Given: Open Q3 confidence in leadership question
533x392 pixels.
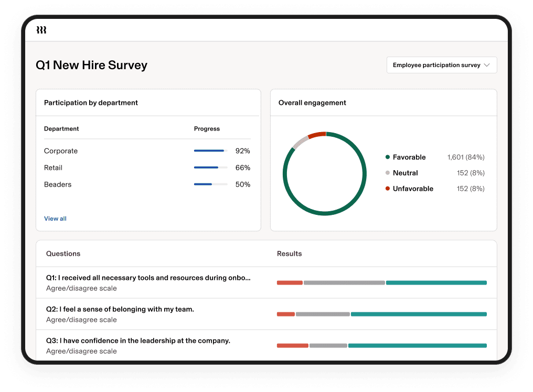Looking at the screenshot, I should coord(138,341).
